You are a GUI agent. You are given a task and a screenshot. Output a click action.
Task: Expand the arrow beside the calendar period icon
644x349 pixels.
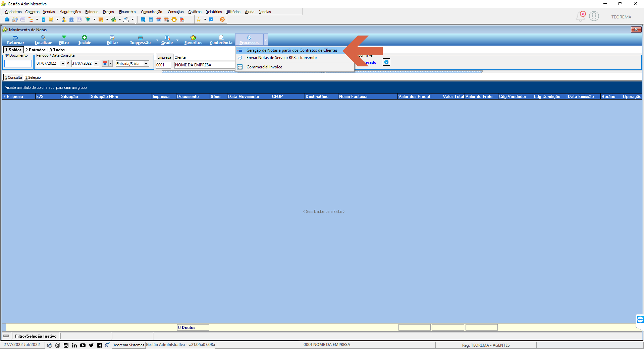(111, 63)
